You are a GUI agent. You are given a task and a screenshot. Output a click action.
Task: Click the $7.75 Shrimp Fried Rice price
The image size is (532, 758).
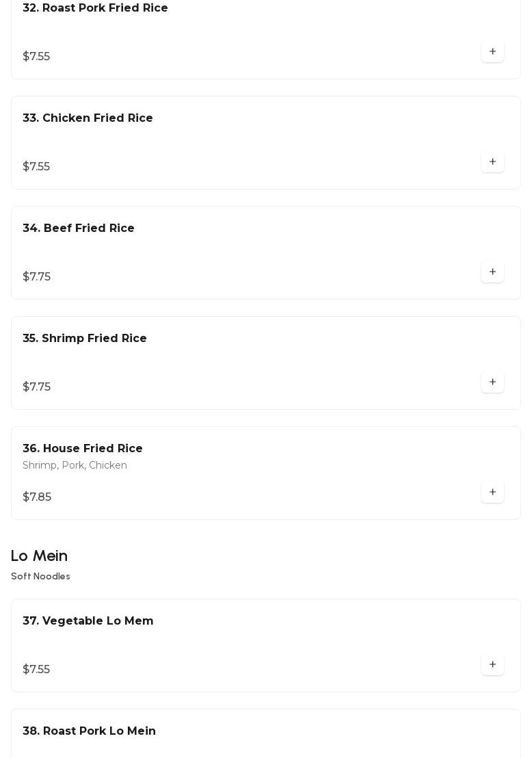pyautogui.click(x=36, y=387)
